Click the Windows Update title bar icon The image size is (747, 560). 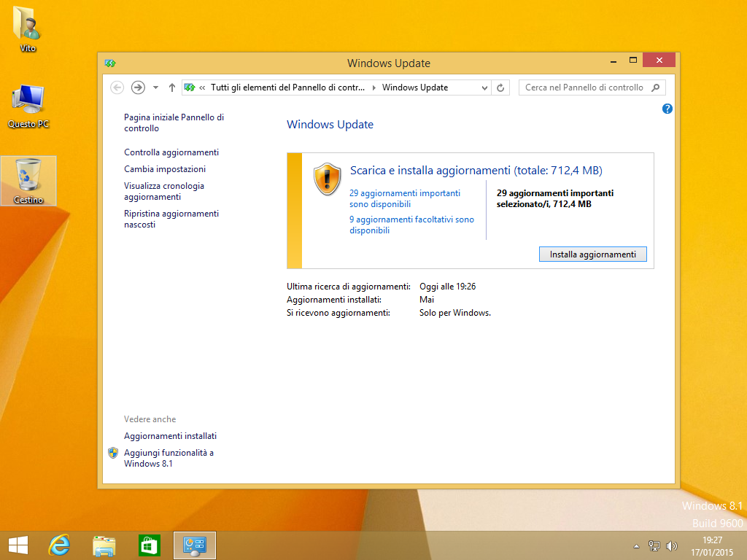pyautogui.click(x=110, y=63)
